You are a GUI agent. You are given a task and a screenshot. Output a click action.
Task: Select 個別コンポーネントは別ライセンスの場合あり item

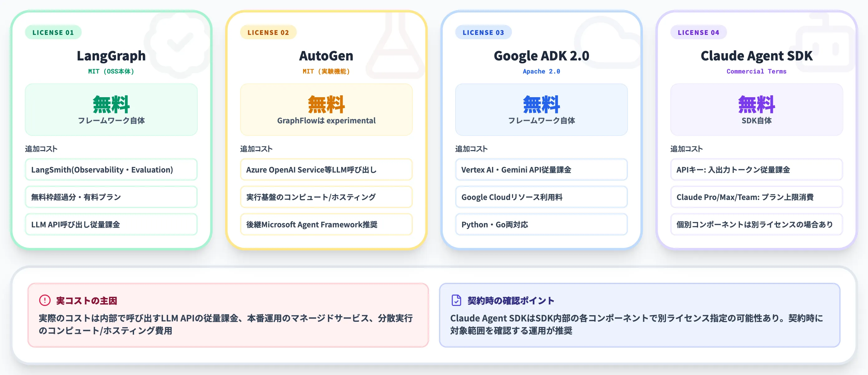(x=756, y=224)
